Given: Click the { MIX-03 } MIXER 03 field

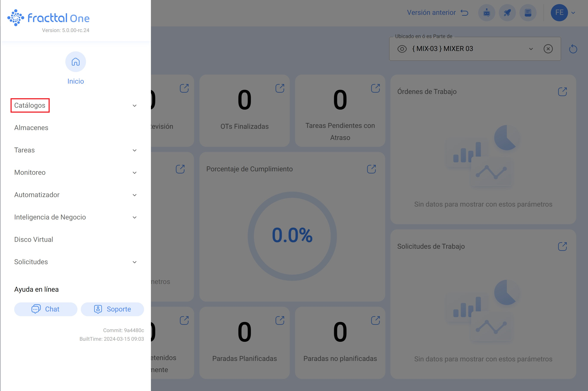Looking at the screenshot, I should pyautogui.click(x=475, y=49).
